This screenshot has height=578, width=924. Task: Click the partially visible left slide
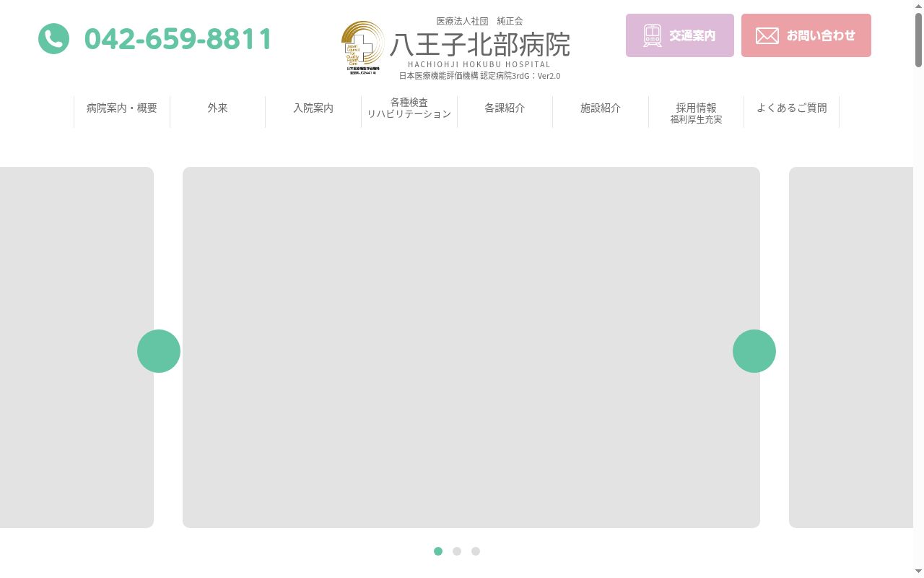(77, 348)
